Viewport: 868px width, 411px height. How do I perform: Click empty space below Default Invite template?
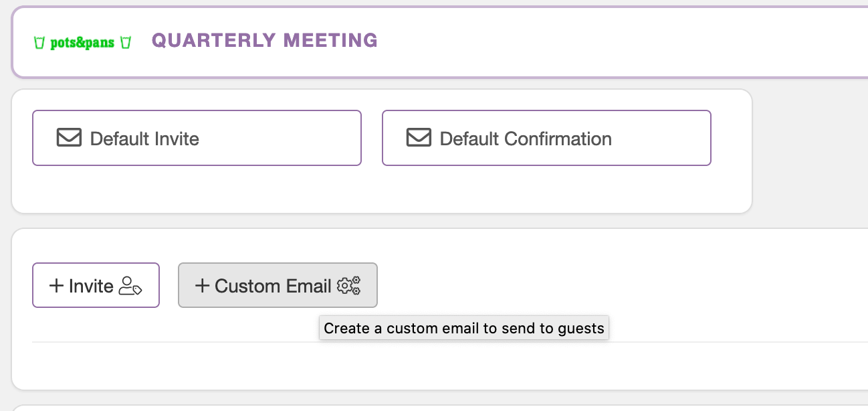coord(197,189)
